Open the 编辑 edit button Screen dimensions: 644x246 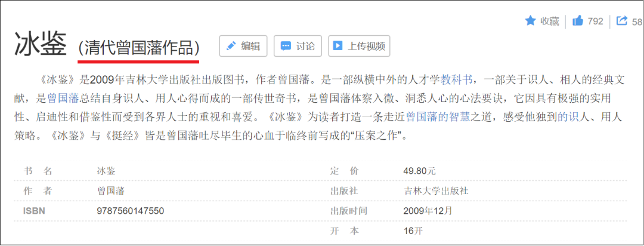pos(243,46)
